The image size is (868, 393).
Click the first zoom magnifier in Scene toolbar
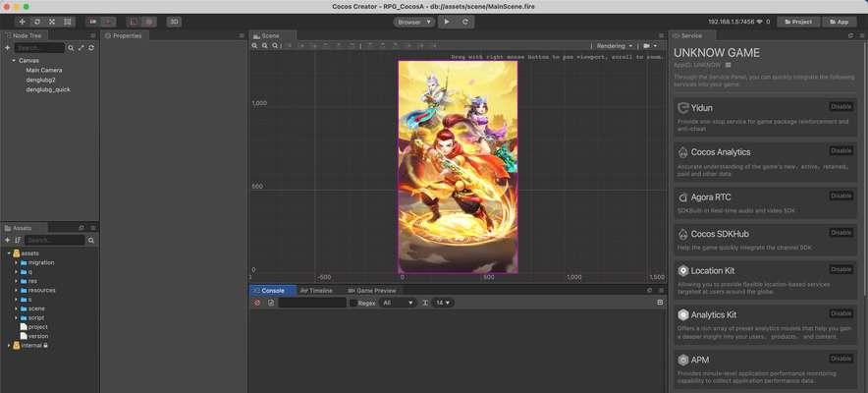255,46
